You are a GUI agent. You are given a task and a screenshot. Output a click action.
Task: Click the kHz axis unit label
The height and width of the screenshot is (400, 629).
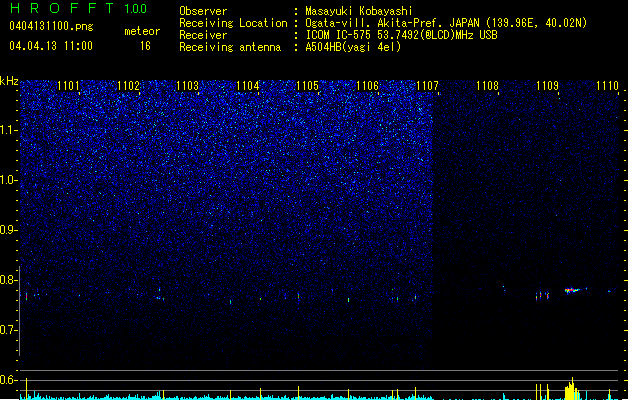(9, 81)
